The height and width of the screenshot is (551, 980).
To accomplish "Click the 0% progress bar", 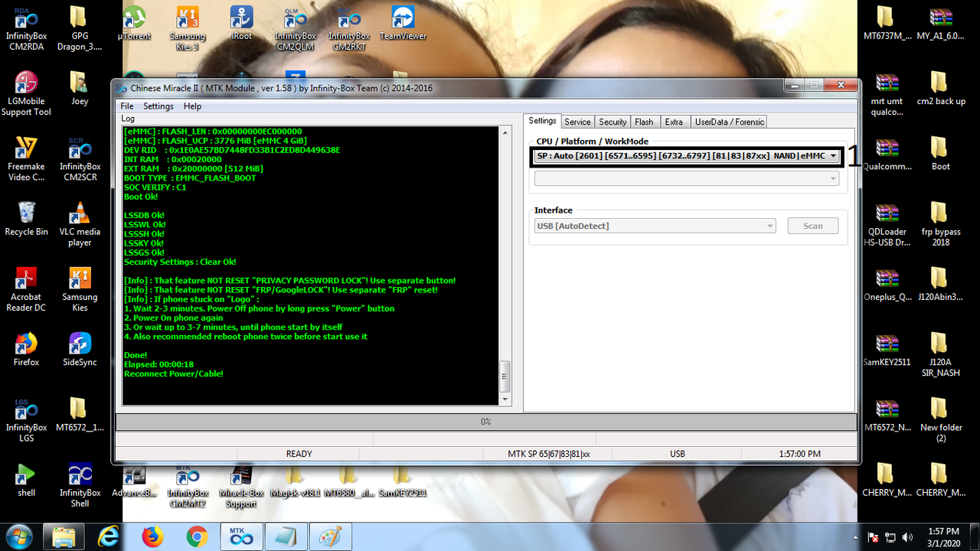I will (x=486, y=422).
